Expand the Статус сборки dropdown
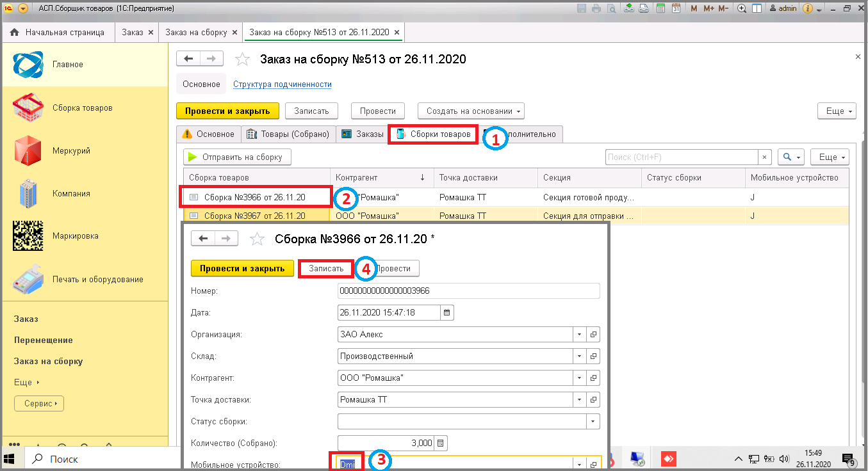Image resolution: width=868 pixels, height=471 pixels. (593, 422)
